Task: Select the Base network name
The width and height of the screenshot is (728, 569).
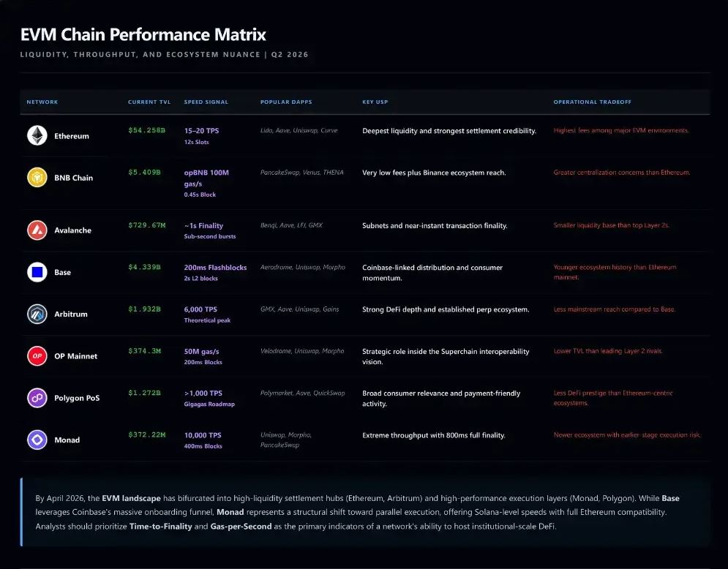Action: (63, 273)
